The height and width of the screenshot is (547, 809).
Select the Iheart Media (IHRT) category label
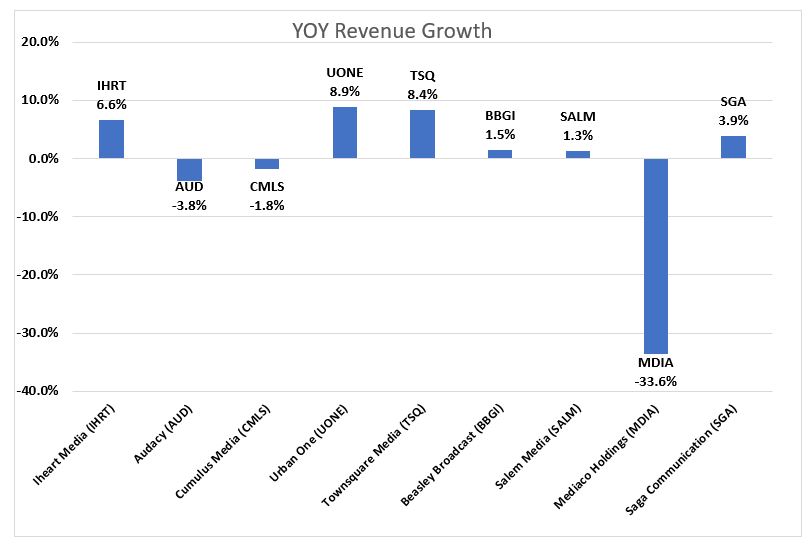[x=73, y=445]
